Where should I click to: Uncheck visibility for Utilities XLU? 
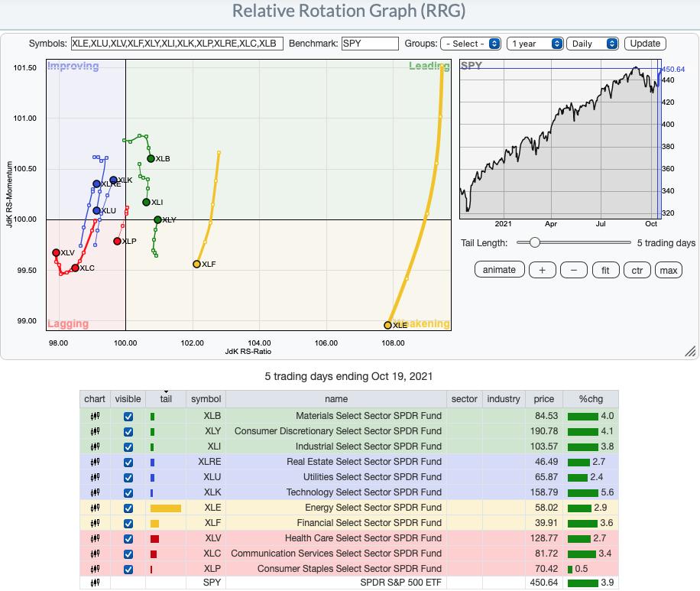[x=128, y=478]
